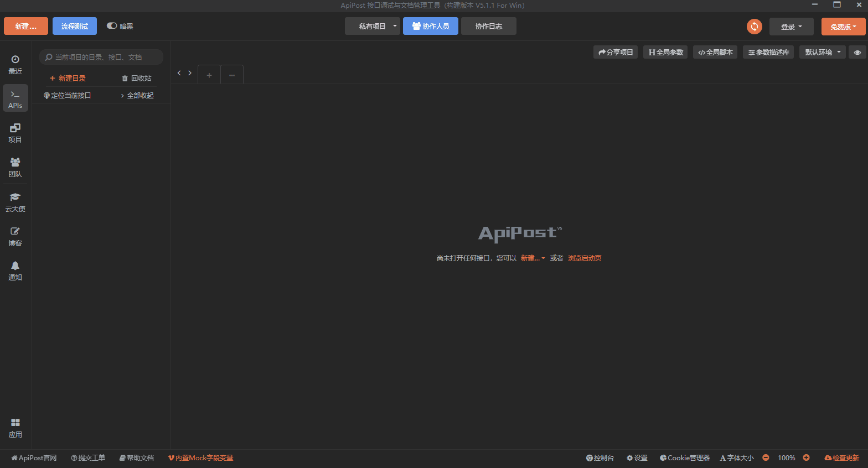Open the 默认环境 environment dropdown

pyautogui.click(x=823, y=53)
